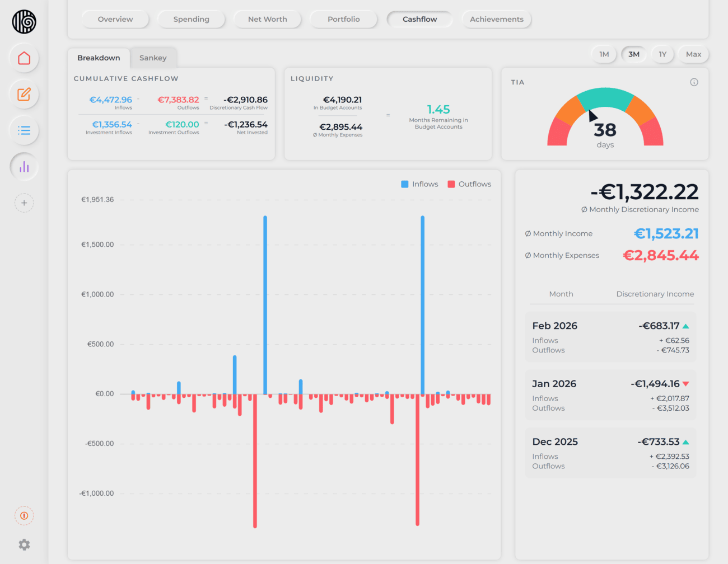This screenshot has width=728, height=564.
Task: Select the Max time range button
Action: click(693, 54)
